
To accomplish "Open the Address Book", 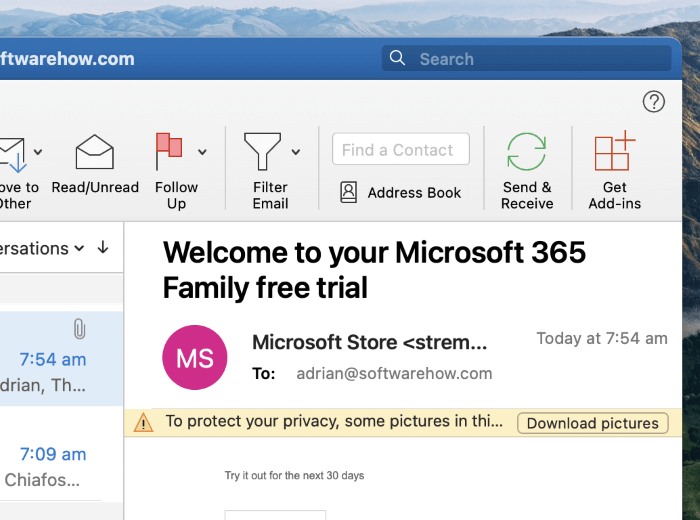I will [x=400, y=192].
